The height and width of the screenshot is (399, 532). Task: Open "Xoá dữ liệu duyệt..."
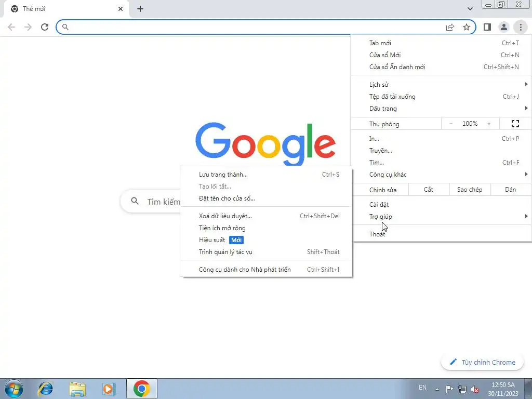coord(267,216)
